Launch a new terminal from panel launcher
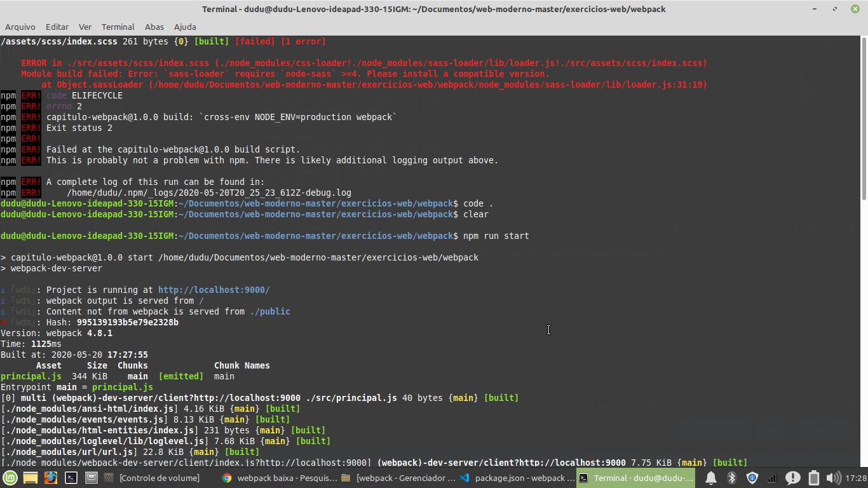Screen dimensions: 868x488 pyautogui.click(x=71, y=478)
